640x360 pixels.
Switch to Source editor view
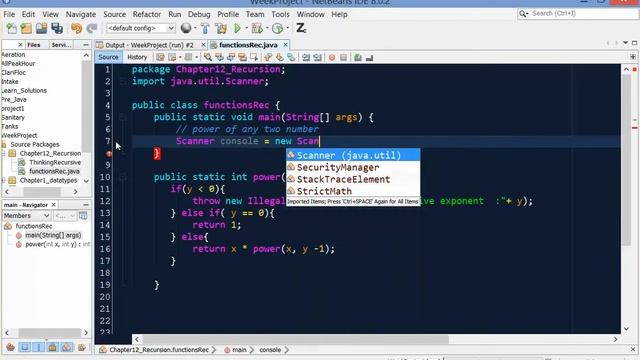tap(108, 57)
